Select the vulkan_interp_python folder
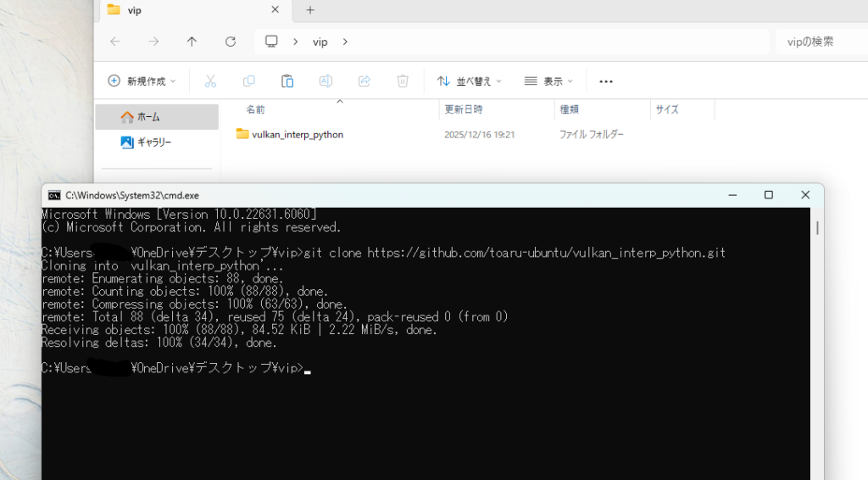The image size is (868, 480). (x=297, y=134)
